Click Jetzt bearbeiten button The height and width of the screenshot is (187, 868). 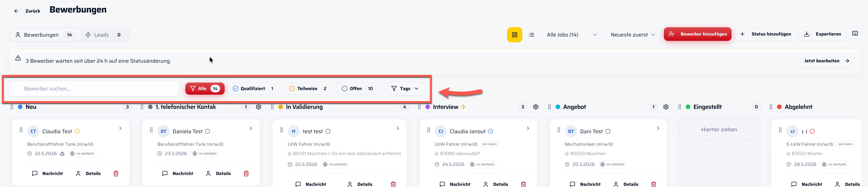click(x=827, y=61)
